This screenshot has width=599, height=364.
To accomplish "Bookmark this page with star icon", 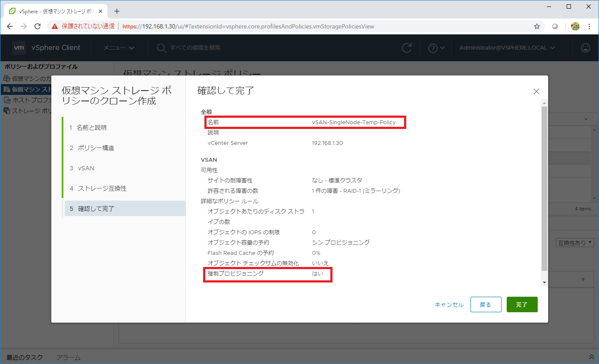I will tap(537, 26).
